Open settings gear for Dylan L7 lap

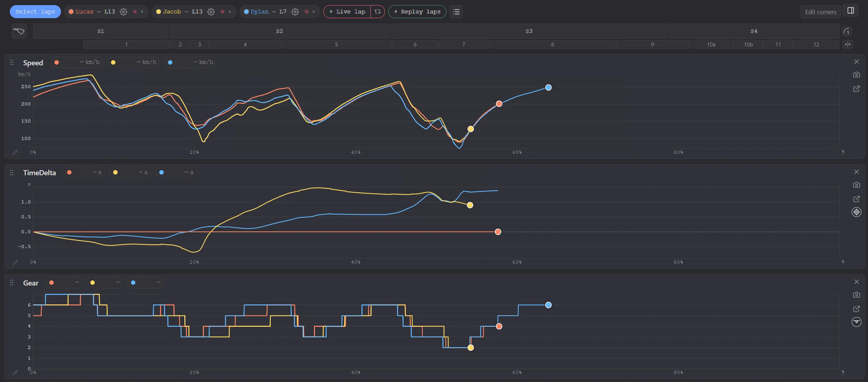[295, 12]
